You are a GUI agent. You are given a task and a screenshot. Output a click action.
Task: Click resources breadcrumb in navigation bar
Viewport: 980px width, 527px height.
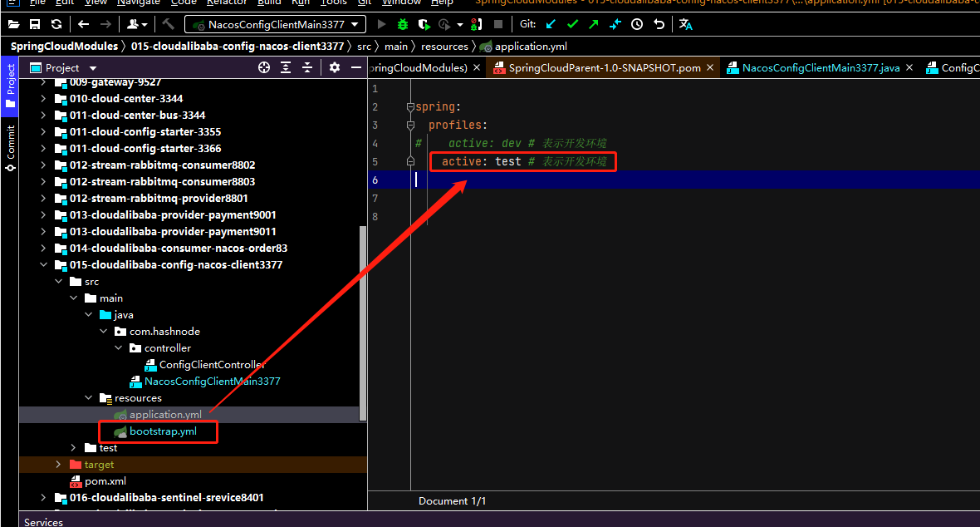click(x=444, y=47)
